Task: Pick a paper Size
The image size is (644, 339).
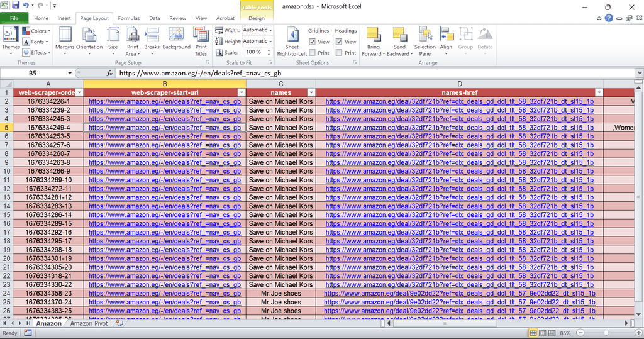Action: click(113, 41)
